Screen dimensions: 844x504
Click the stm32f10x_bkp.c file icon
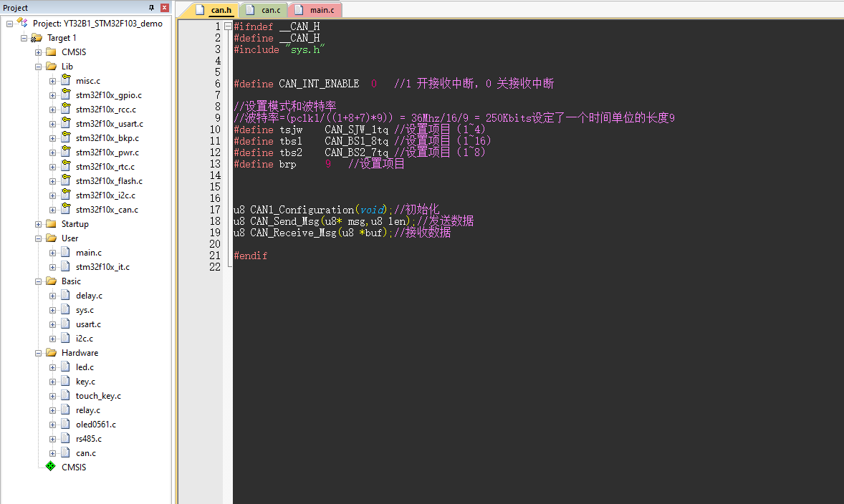click(66, 137)
